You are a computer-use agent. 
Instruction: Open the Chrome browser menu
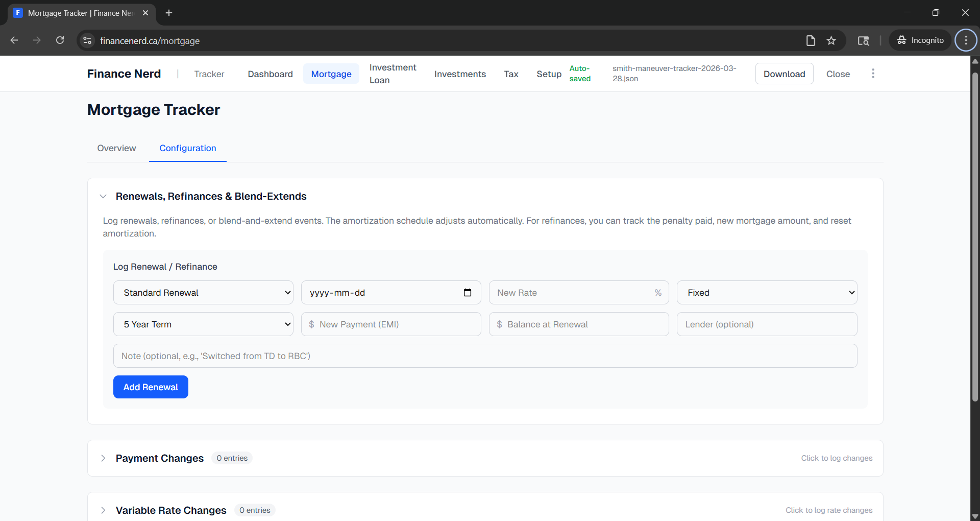(965, 40)
